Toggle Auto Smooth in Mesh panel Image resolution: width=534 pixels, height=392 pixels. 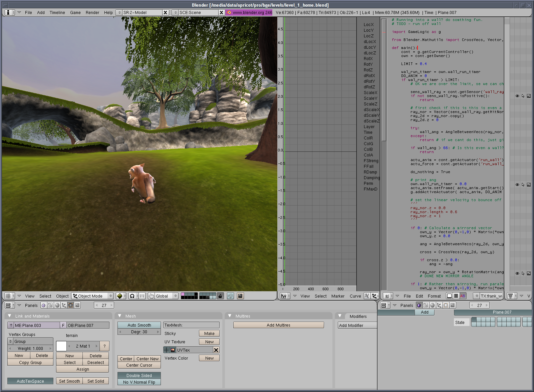point(139,325)
